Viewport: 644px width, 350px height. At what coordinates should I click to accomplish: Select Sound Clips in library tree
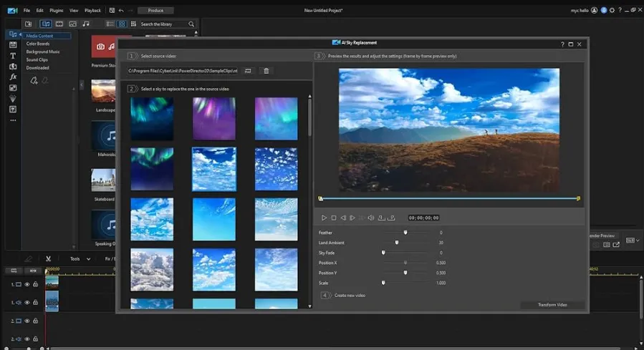pos(37,60)
